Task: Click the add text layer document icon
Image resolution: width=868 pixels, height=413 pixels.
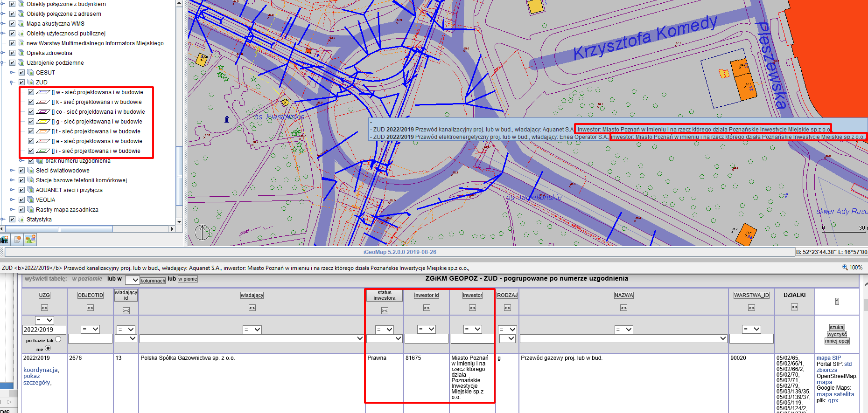Action: pyautogui.click(x=18, y=240)
